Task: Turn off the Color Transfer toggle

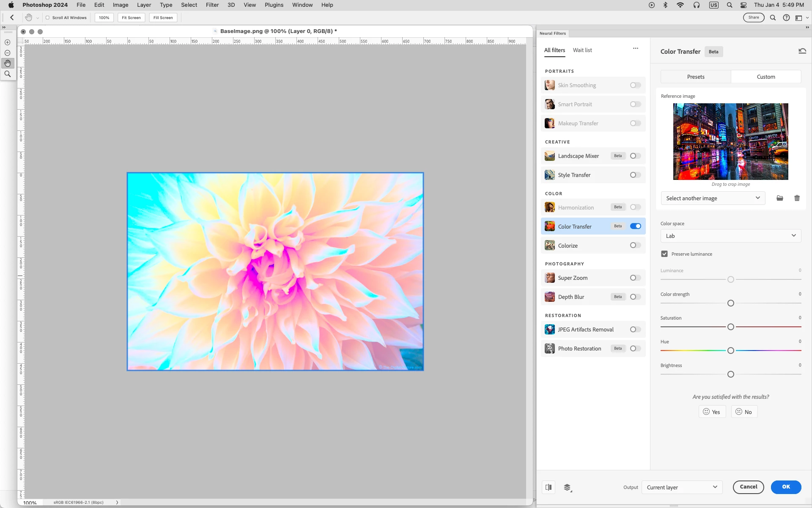Action: [635, 226]
